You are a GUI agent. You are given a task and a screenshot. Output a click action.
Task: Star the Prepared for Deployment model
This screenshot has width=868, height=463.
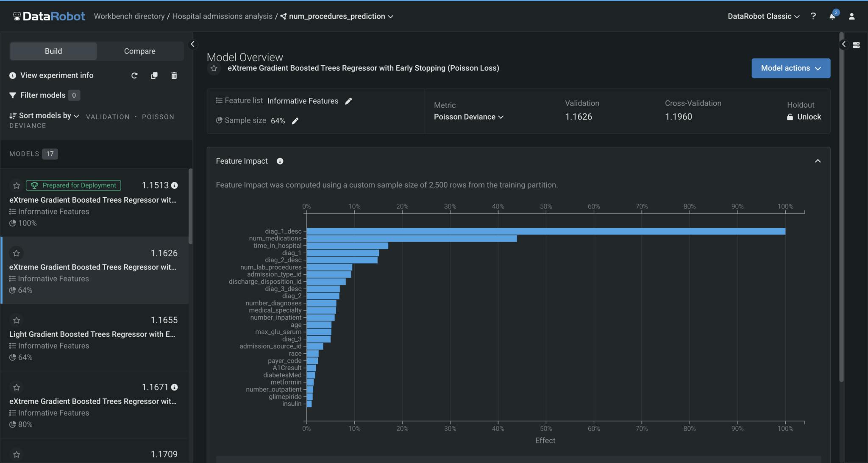click(x=17, y=186)
